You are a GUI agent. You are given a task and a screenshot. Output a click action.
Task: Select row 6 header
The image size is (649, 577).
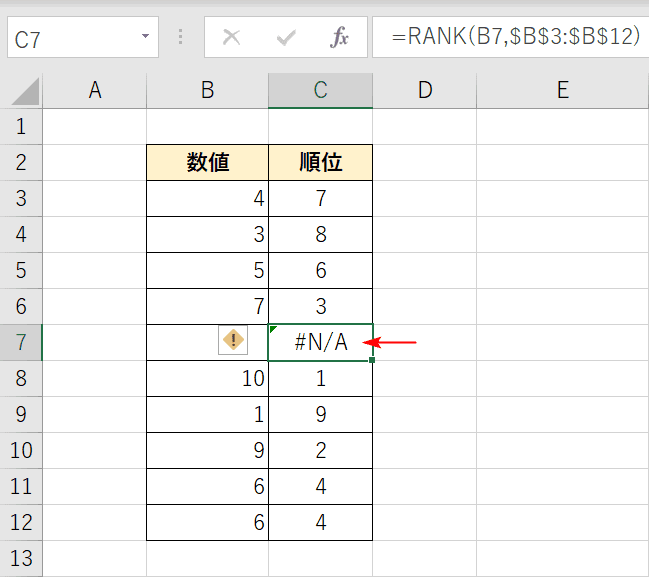(x=21, y=306)
